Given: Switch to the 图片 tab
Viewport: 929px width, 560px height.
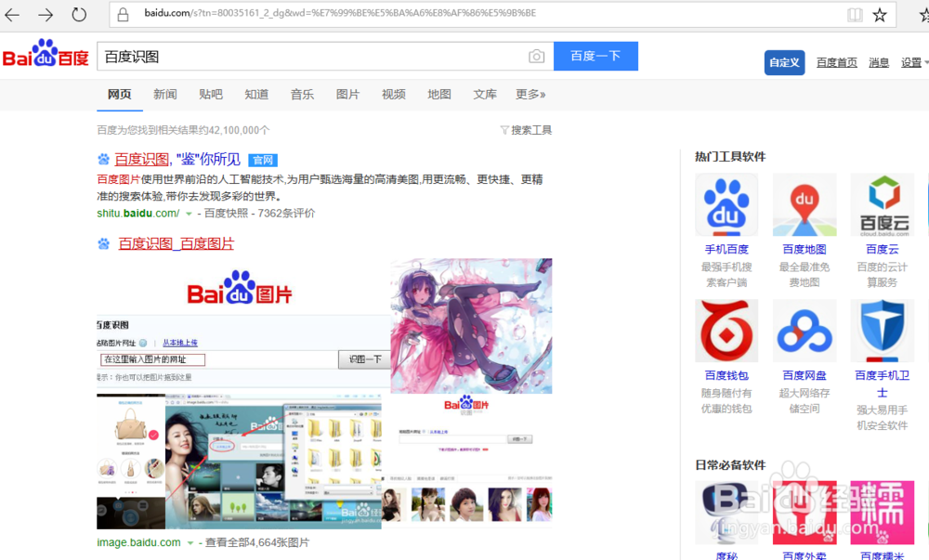Looking at the screenshot, I should click(347, 95).
